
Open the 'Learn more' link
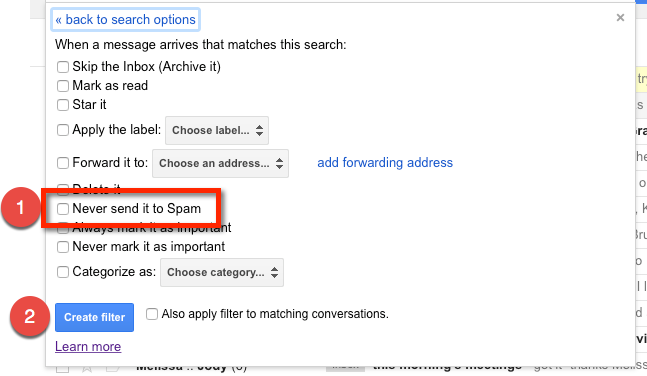[x=88, y=347]
